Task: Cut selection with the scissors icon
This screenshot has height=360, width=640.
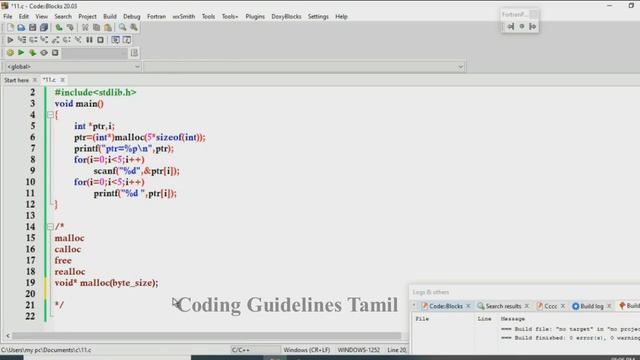Action: coord(85,27)
